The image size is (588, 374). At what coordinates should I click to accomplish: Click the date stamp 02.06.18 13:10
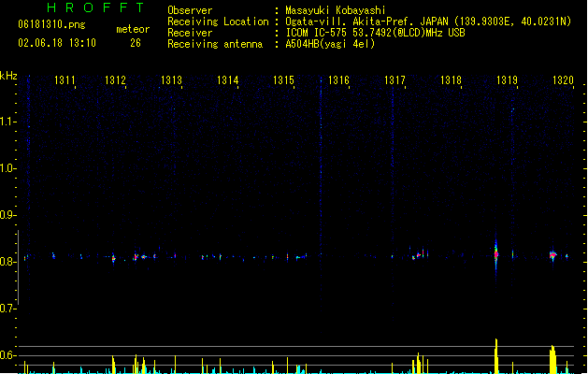[x=57, y=43]
